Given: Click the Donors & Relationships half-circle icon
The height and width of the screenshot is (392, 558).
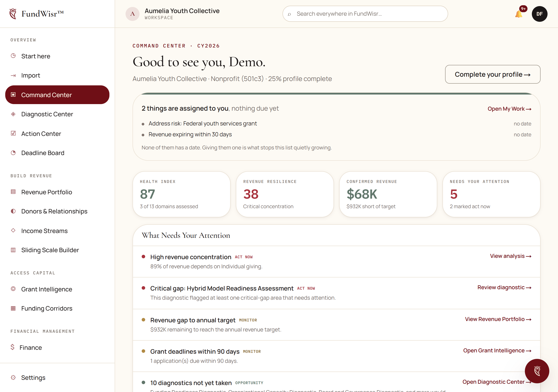Looking at the screenshot, I should [x=13, y=211].
